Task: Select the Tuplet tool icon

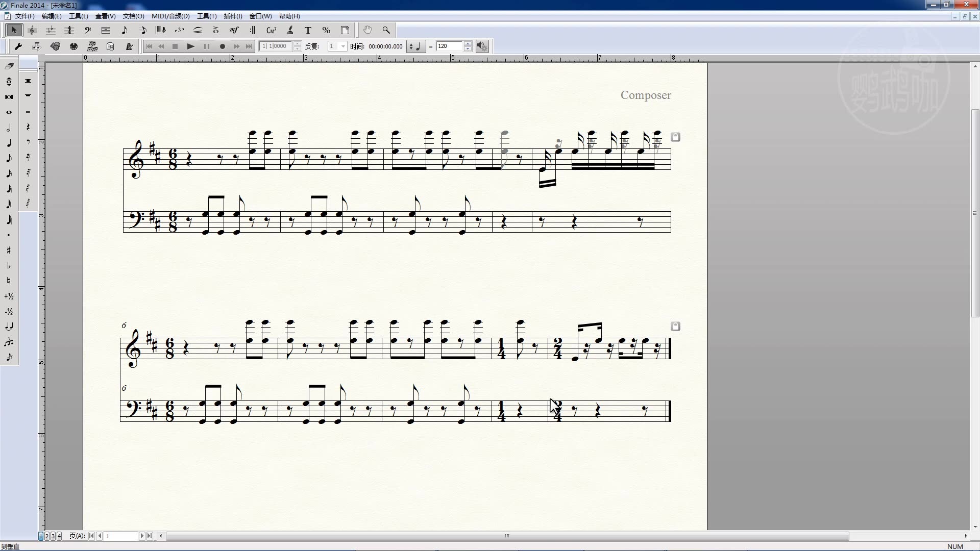Action: point(179,31)
